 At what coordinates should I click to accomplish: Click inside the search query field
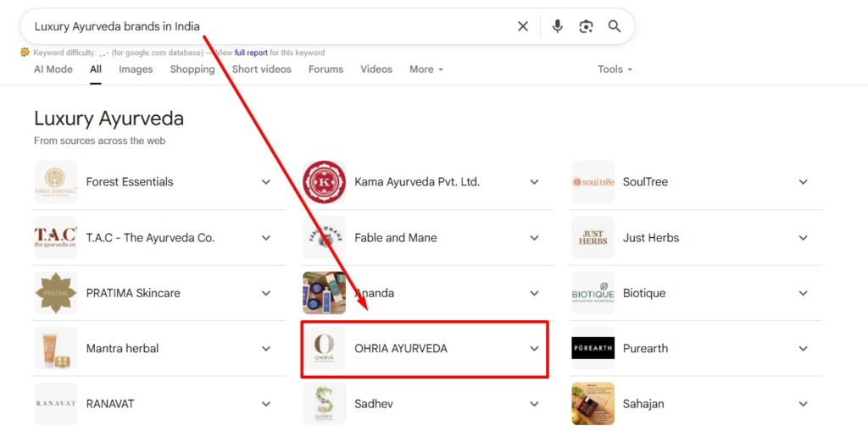click(x=265, y=26)
